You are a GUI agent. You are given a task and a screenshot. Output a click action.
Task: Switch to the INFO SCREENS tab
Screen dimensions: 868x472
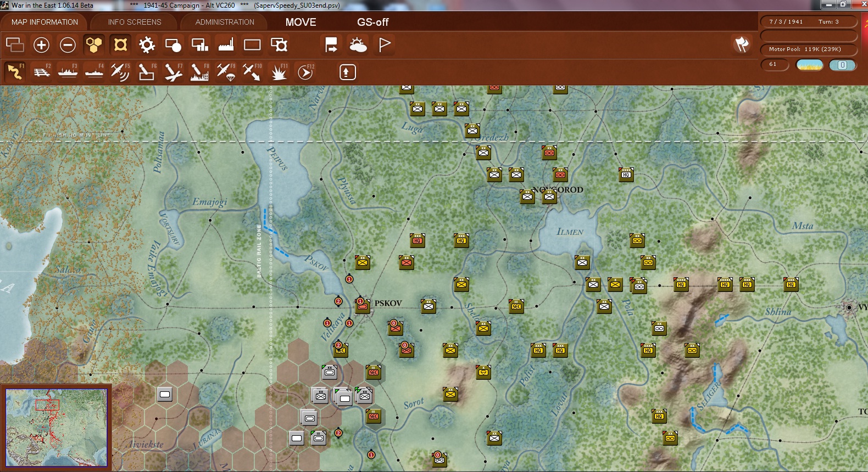coord(135,22)
